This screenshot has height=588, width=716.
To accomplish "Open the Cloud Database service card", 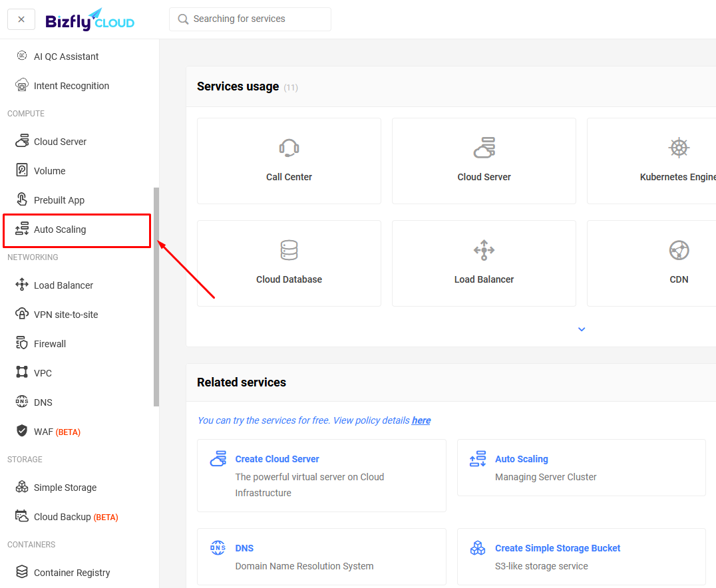I will (289, 263).
